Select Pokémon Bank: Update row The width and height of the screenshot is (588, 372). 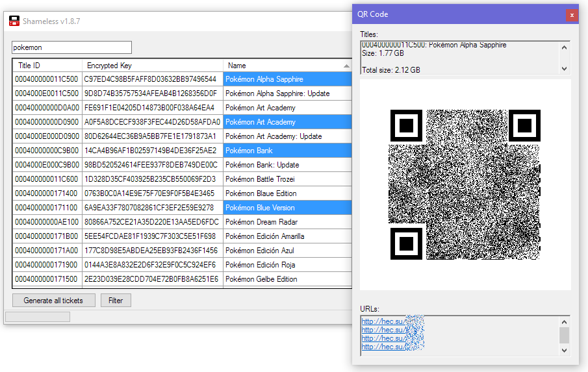coord(183,164)
